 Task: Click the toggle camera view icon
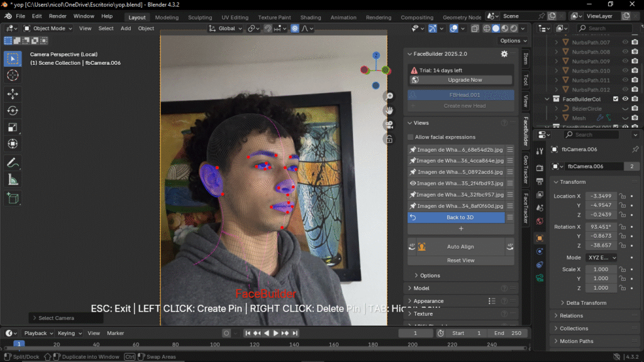coord(390,124)
